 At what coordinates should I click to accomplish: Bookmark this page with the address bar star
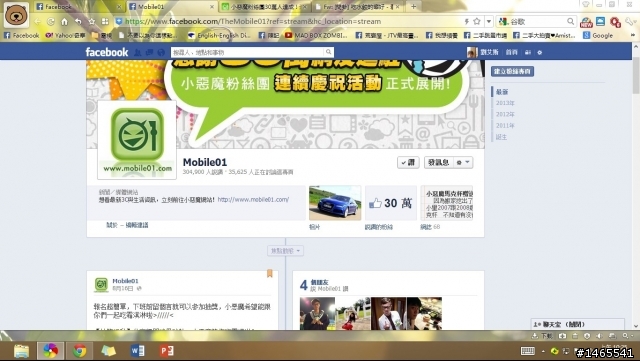(476, 21)
